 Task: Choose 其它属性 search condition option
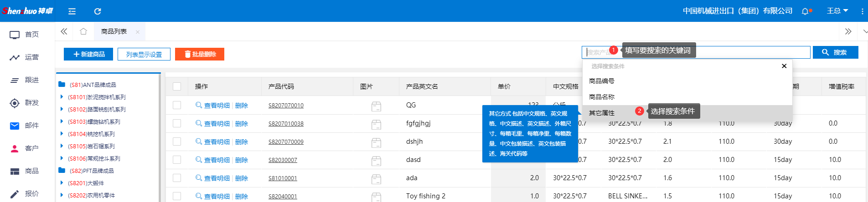coord(602,113)
